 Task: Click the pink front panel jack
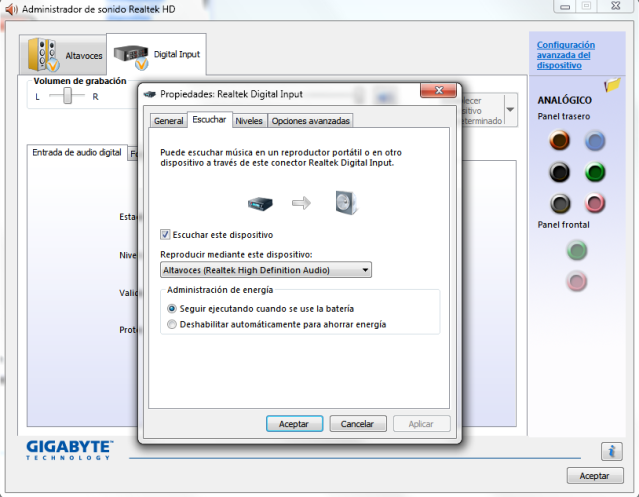(x=577, y=281)
